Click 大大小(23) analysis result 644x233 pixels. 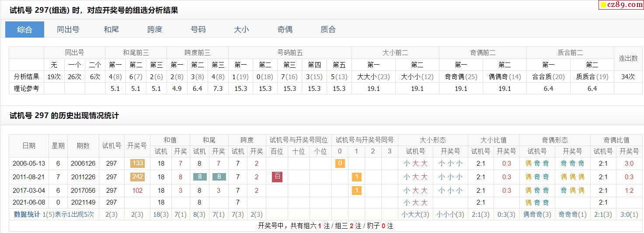[373, 77]
